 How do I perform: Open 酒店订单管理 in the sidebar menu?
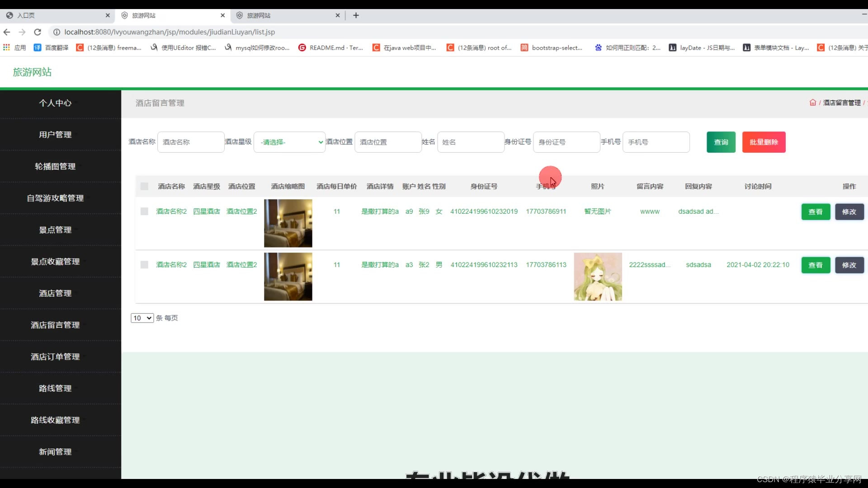coord(55,357)
